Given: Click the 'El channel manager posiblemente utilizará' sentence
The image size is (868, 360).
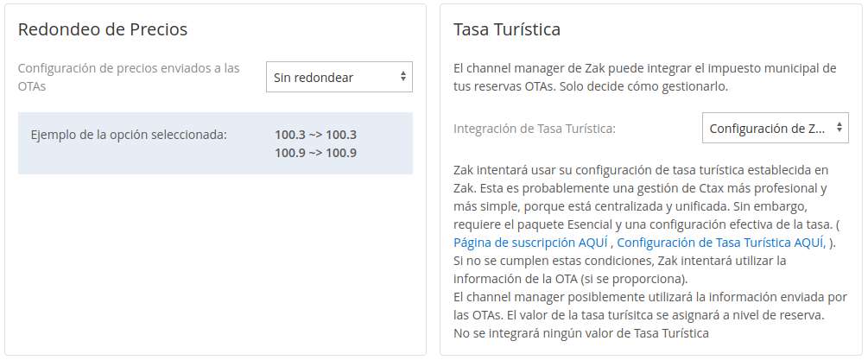Looking at the screenshot, I should coord(649,296).
